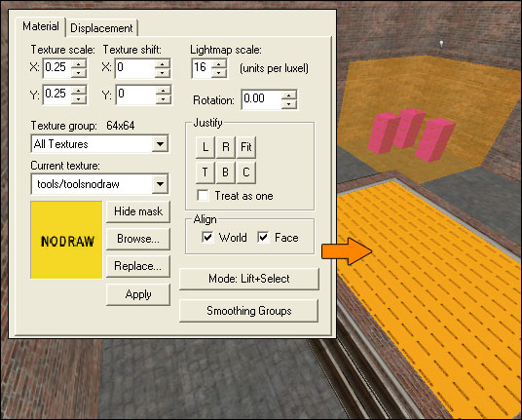The width and height of the screenshot is (522, 420).
Task: Click the Apply button
Action: tap(138, 294)
